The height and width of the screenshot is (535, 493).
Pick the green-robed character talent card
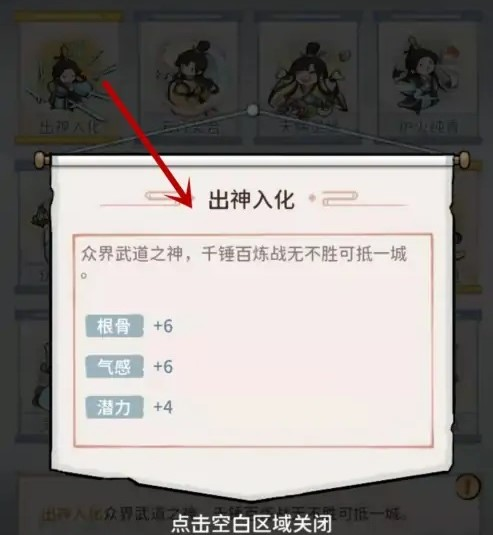pos(308,78)
